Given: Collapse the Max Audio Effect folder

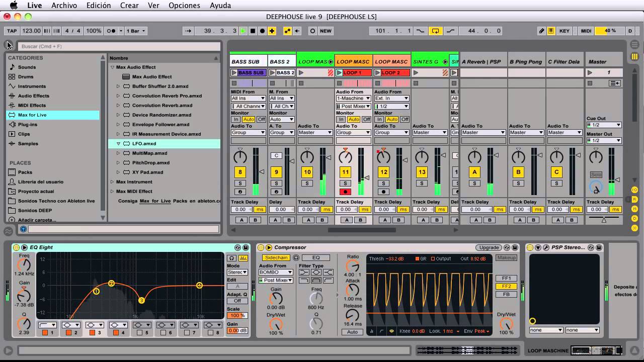Looking at the screenshot, I should [113, 67].
